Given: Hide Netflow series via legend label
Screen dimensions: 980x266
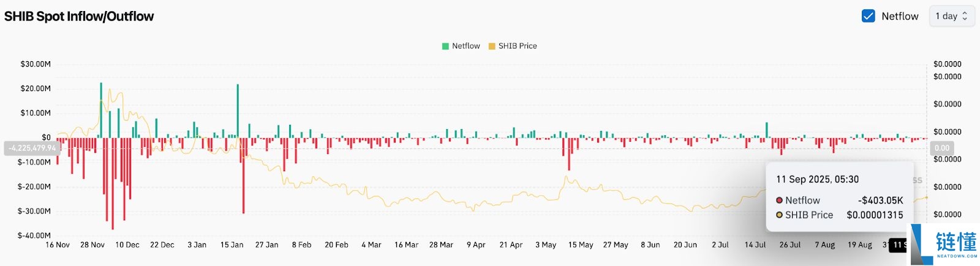Looking at the screenshot, I should 466,46.
